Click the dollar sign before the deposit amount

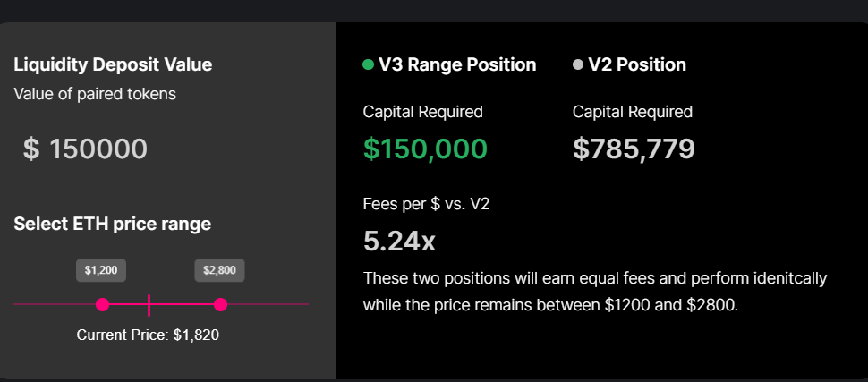31,149
